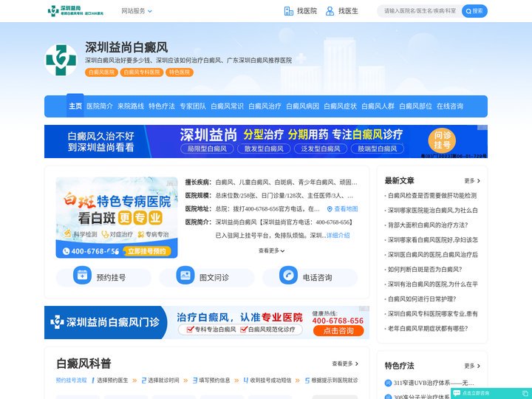Click the 深圳益尚 site logo in header
The image size is (532, 399).
75,11
